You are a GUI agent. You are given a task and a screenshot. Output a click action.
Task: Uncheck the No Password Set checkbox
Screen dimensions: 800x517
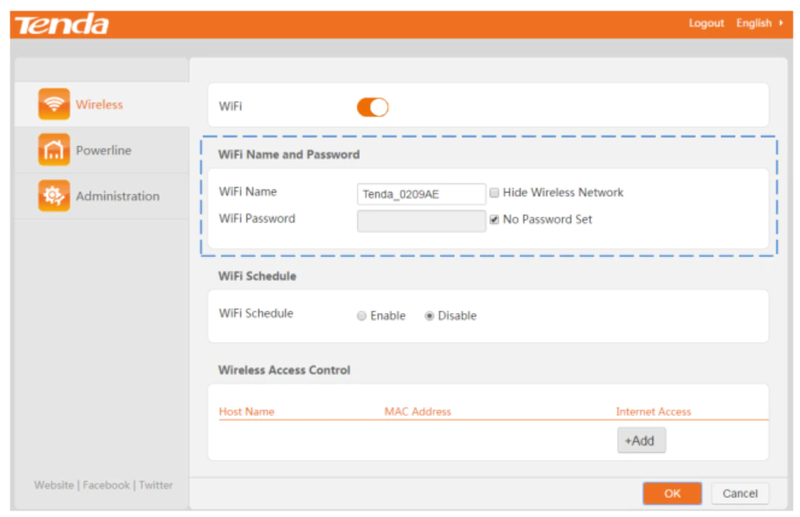pyautogui.click(x=494, y=219)
